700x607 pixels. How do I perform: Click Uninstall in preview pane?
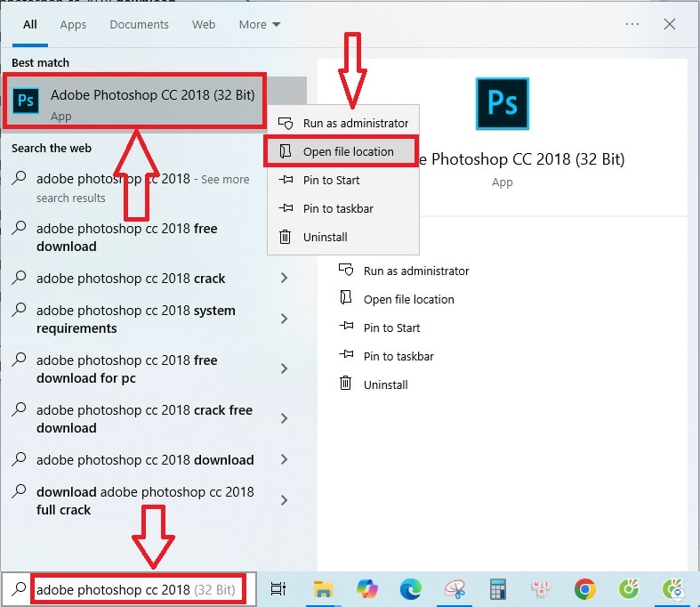[x=385, y=385]
